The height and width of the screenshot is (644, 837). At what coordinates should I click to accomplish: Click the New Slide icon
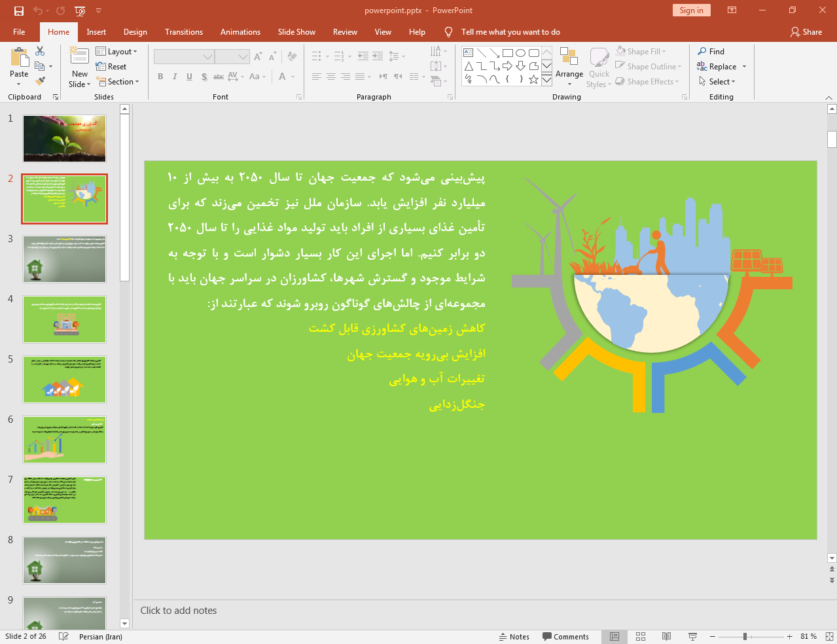(79, 56)
